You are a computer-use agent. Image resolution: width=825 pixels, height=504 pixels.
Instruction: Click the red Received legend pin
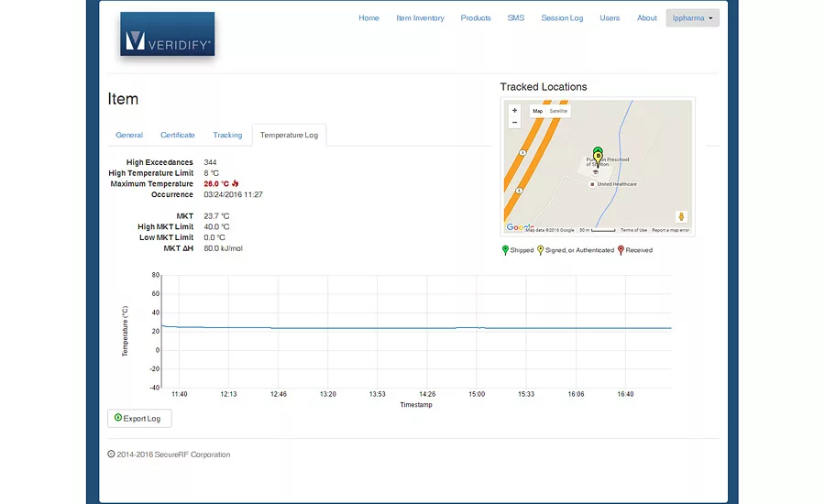pos(621,250)
